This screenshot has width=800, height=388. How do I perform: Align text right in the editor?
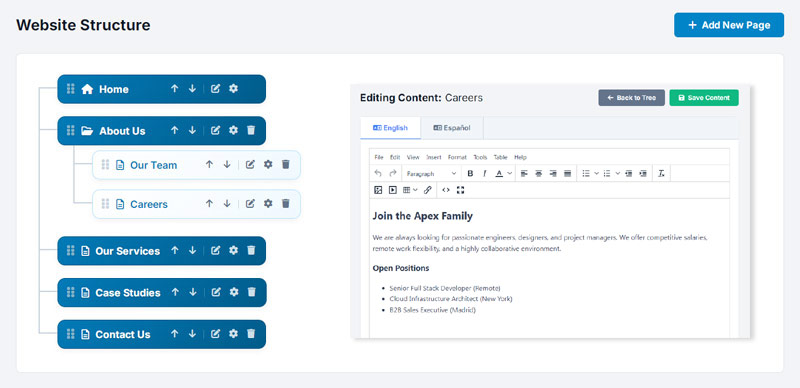[553, 174]
